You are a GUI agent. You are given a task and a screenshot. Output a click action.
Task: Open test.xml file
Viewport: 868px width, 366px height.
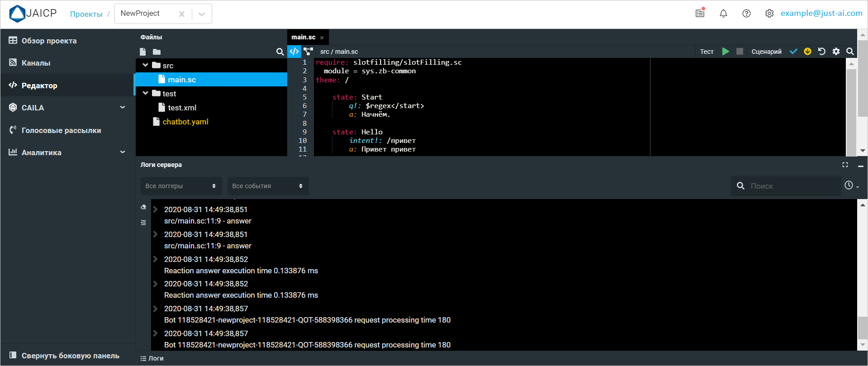point(182,107)
